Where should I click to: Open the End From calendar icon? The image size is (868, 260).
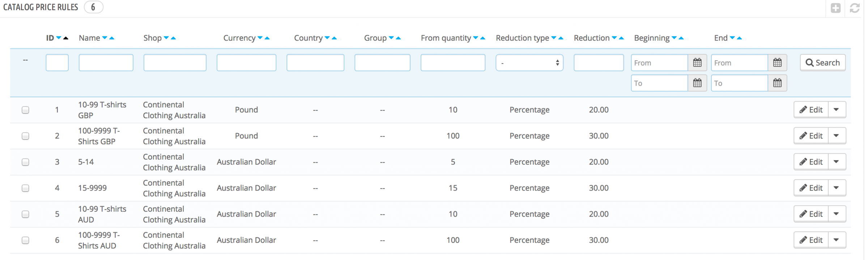pyautogui.click(x=777, y=63)
